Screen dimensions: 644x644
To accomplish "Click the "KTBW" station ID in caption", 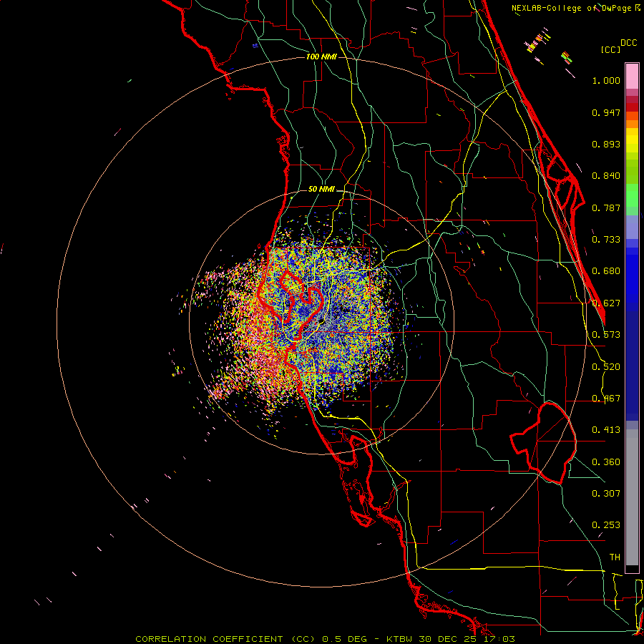I will (399, 639).
